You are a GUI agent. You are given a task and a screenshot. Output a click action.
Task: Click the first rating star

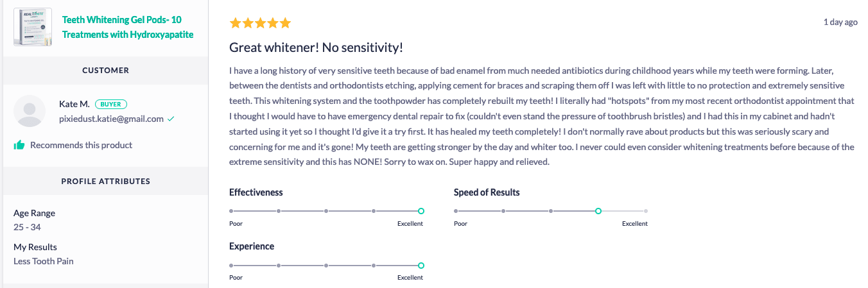pos(236,23)
